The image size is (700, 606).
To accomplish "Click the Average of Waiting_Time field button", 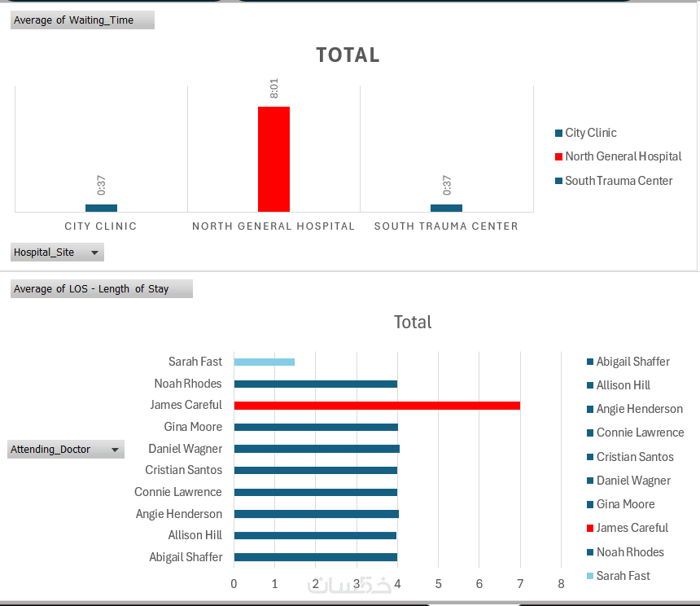I will 82,20.
